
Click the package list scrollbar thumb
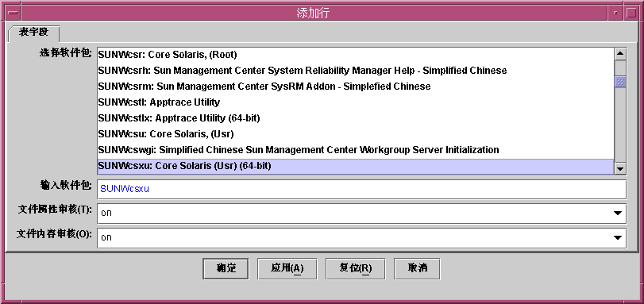tap(620, 81)
